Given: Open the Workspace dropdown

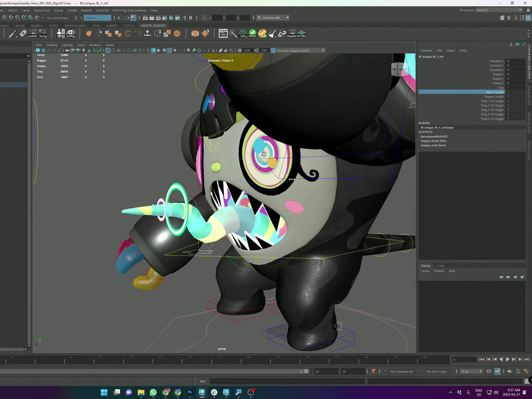Looking at the screenshot, I should coord(499,10).
